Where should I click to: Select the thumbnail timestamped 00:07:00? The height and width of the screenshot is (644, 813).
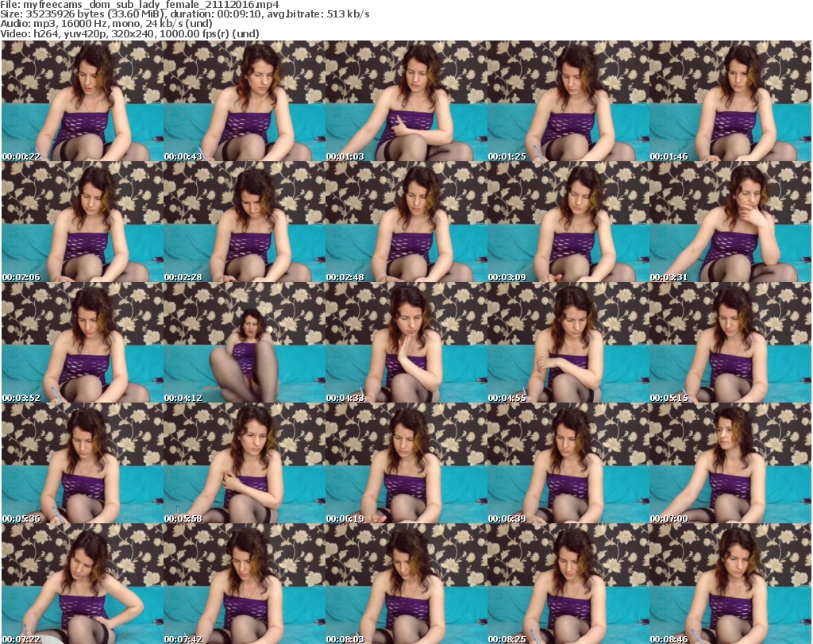click(730, 463)
